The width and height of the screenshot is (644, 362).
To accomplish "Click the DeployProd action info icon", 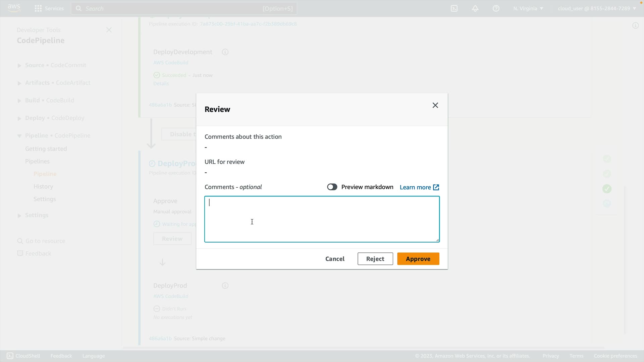I will pos(225,286).
